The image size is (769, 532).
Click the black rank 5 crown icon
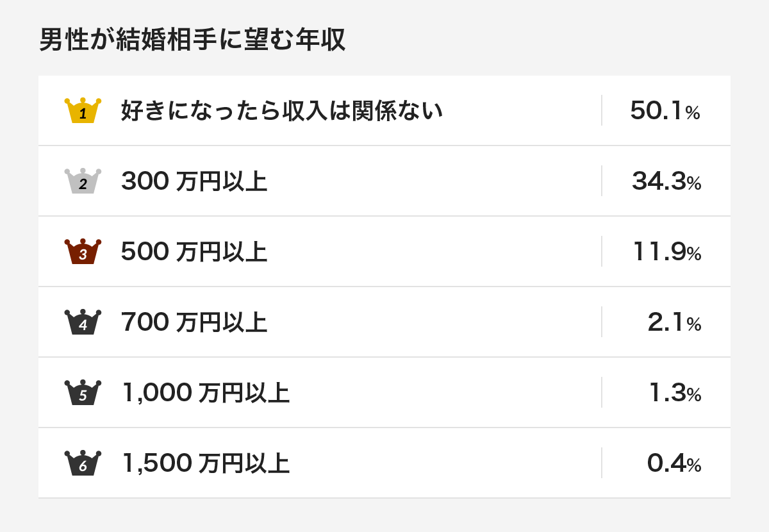(83, 393)
